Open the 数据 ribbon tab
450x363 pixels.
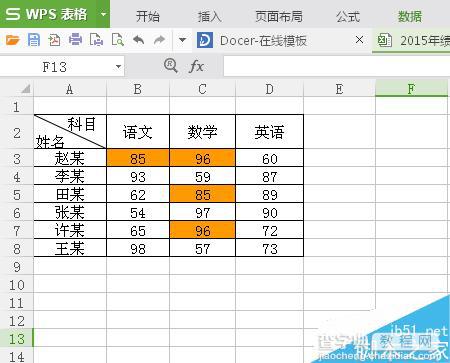410,16
